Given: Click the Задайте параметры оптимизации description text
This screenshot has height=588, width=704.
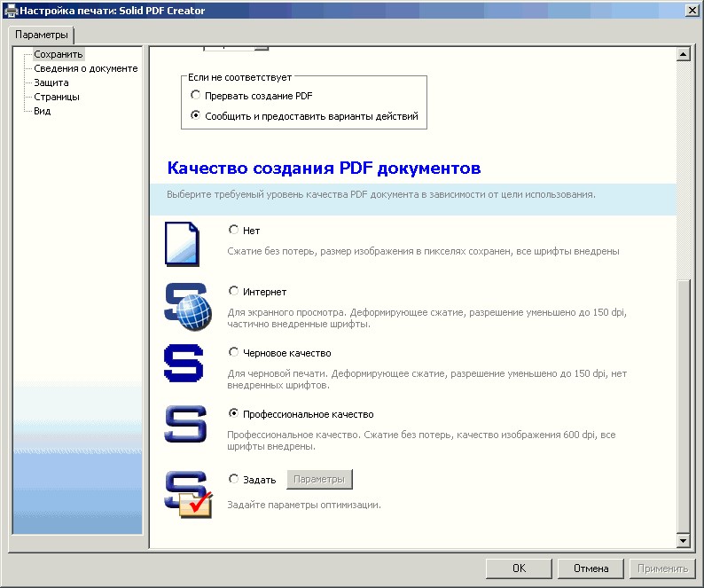Looking at the screenshot, I should point(304,505).
